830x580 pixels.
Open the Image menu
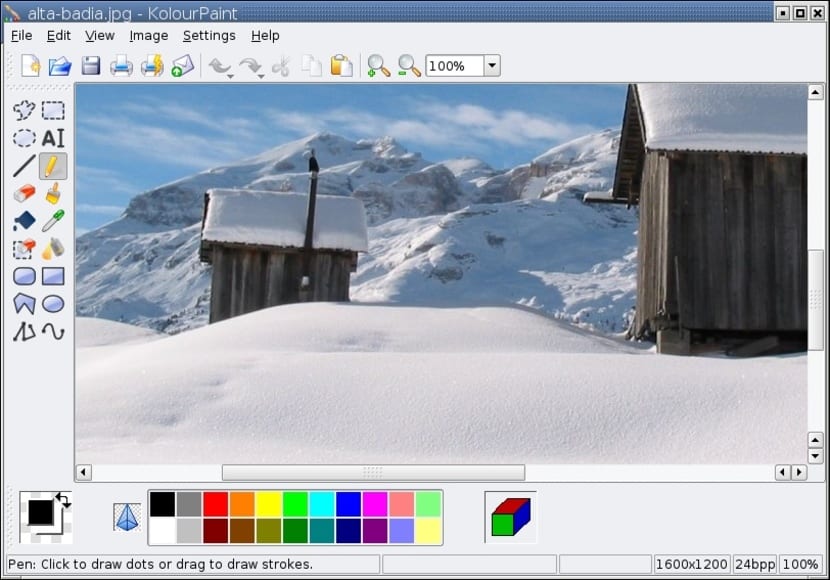click(148, 35)
